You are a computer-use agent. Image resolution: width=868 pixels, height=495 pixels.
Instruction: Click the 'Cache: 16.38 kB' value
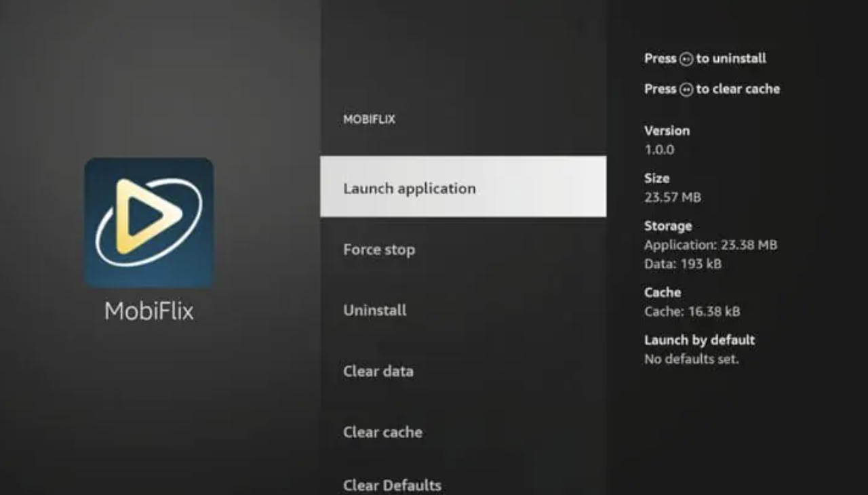point(692,311)
